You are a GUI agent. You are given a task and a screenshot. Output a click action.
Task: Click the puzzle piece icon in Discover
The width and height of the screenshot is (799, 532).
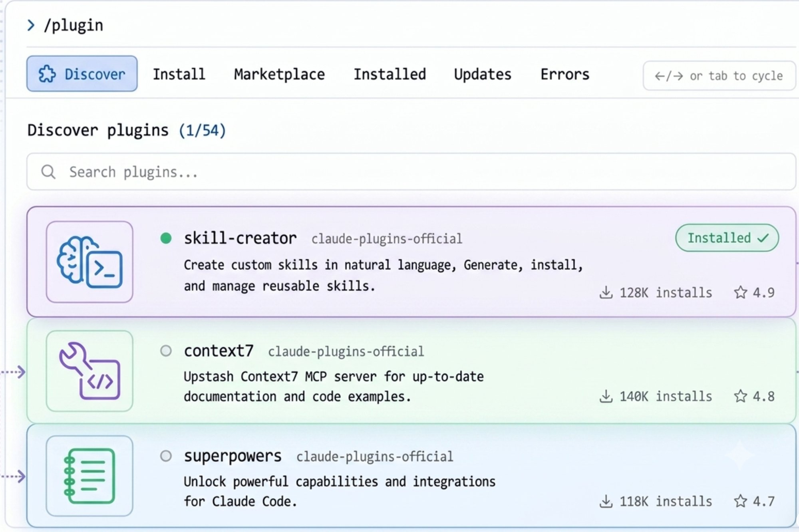(x=47, y=74)
